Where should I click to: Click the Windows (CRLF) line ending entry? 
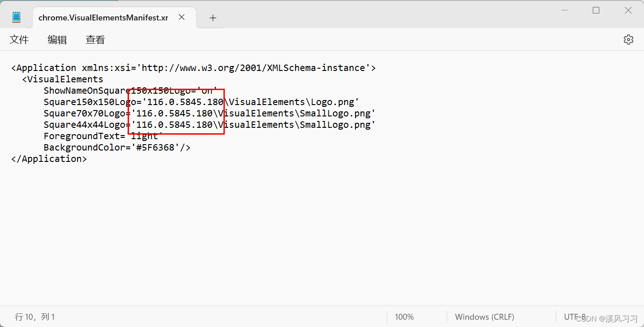point(485,317)
